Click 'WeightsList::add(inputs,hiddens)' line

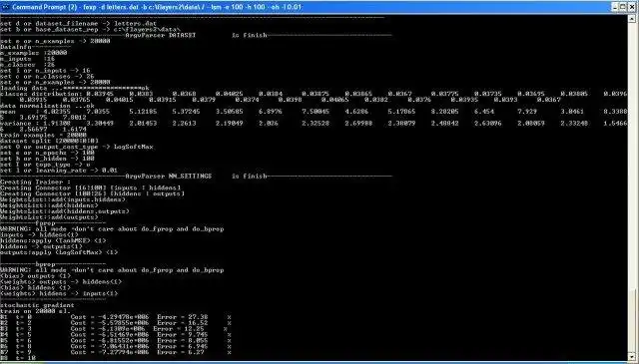(63, 199)
